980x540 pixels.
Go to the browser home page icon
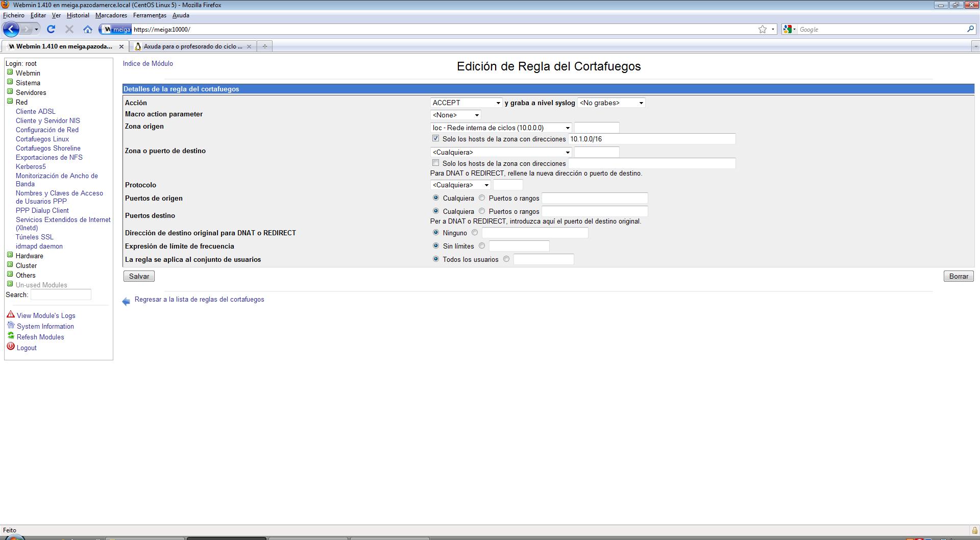88,29
